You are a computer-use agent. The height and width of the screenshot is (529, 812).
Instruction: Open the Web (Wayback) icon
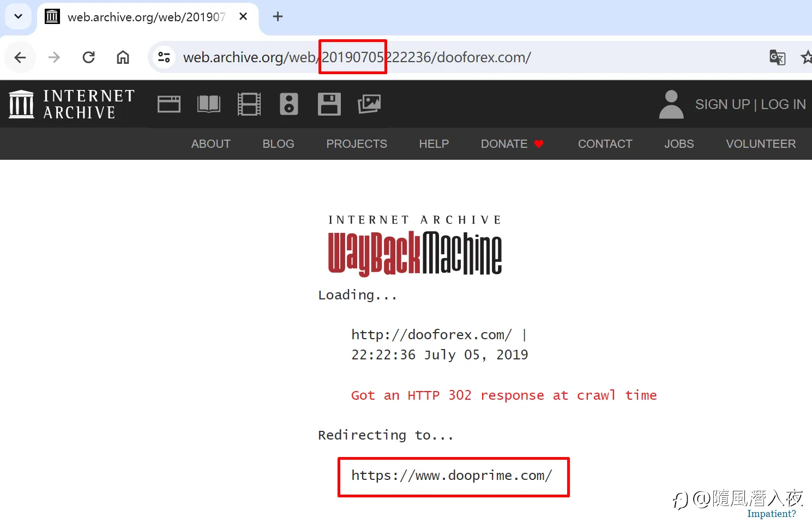169,104
